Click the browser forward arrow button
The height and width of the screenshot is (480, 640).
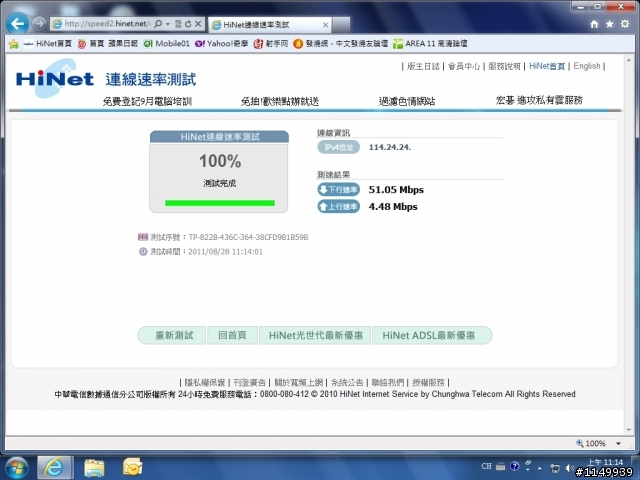(39, 24)
